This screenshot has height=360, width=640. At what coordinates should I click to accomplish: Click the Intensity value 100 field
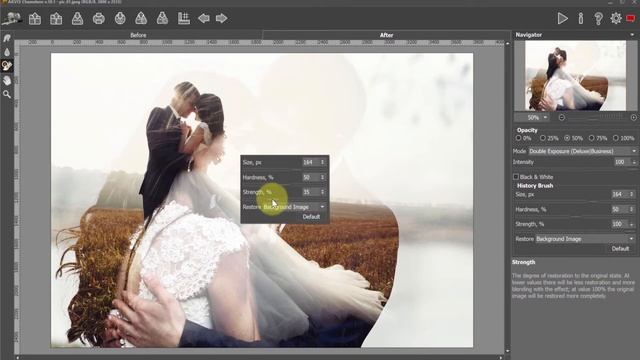[622, 162]
